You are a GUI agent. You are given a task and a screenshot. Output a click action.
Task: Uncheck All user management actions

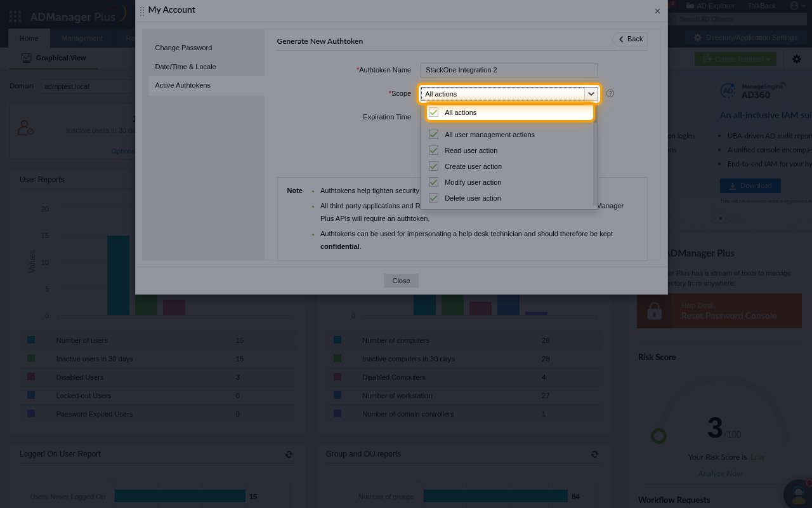point(434,135)
